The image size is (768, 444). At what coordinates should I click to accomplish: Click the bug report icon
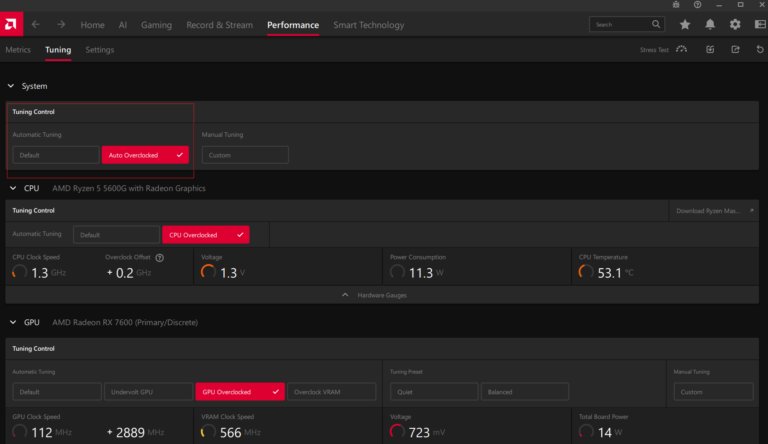(x=676, y=4)
